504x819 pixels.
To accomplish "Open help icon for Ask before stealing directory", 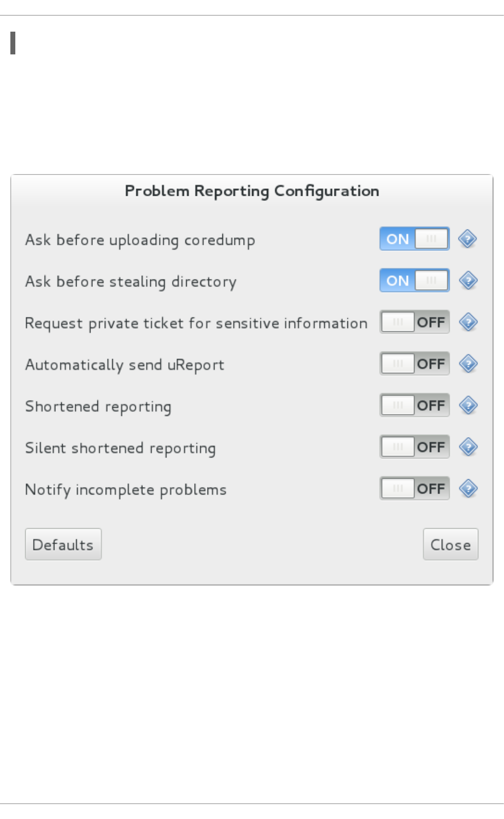I will [467, 281].
